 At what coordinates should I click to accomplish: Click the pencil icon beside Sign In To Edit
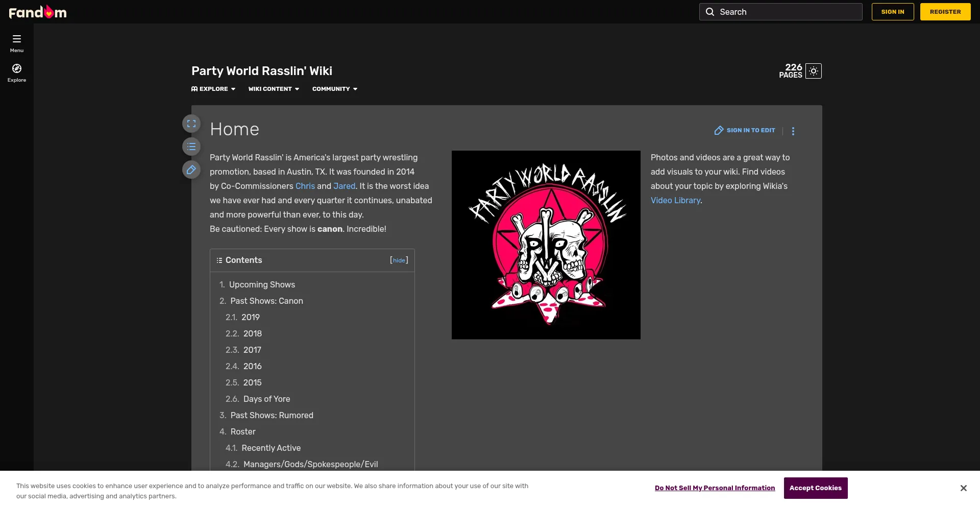pyautogui.click(x=719, y=131)
